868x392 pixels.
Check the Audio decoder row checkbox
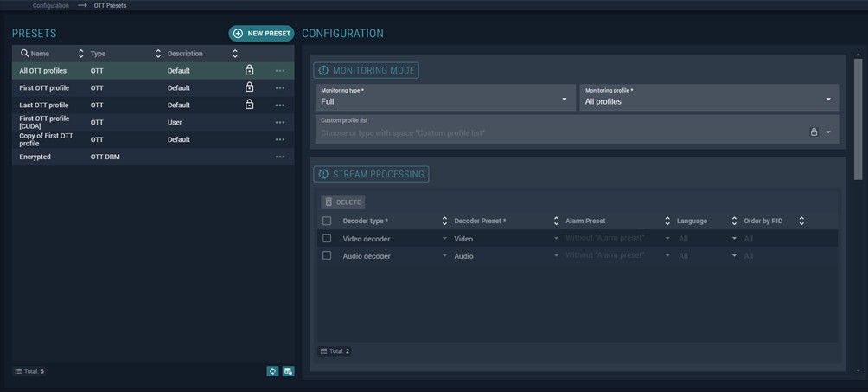pos(327,255)
